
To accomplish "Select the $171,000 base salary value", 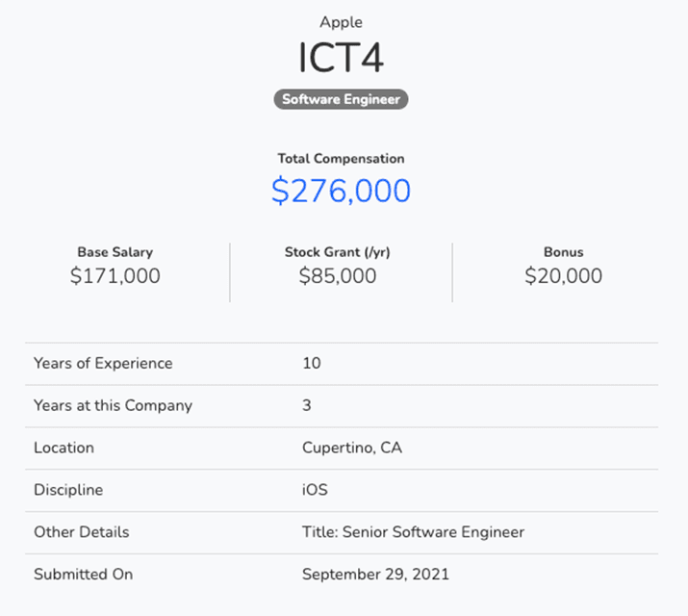I will [115, 276].
